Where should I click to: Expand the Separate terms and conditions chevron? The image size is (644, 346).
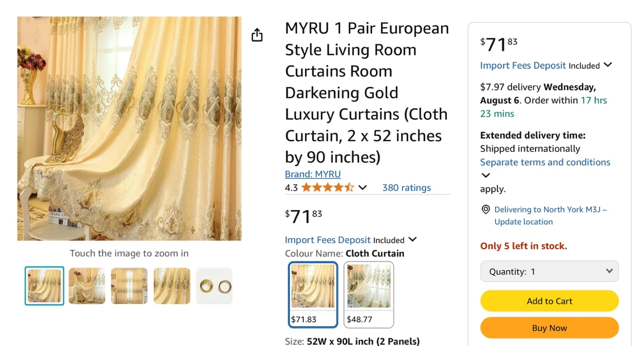tap(486, 175)
